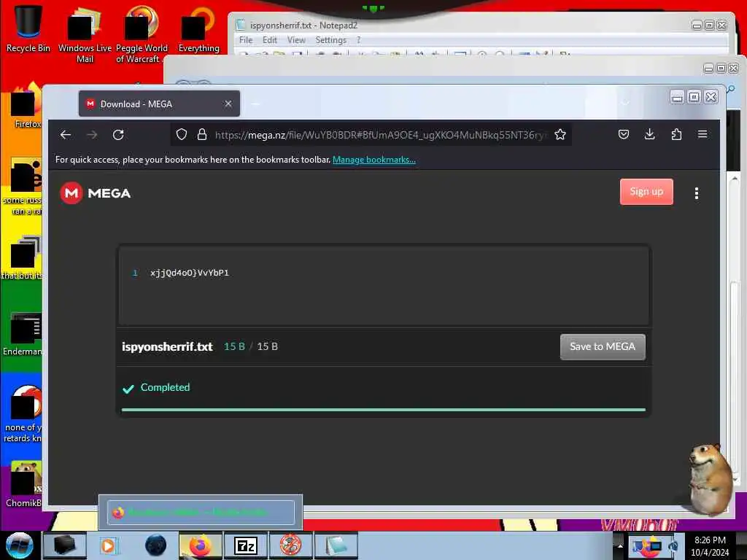
Task: Open the media player taskbar icon
Action: (x=109, y=545)
